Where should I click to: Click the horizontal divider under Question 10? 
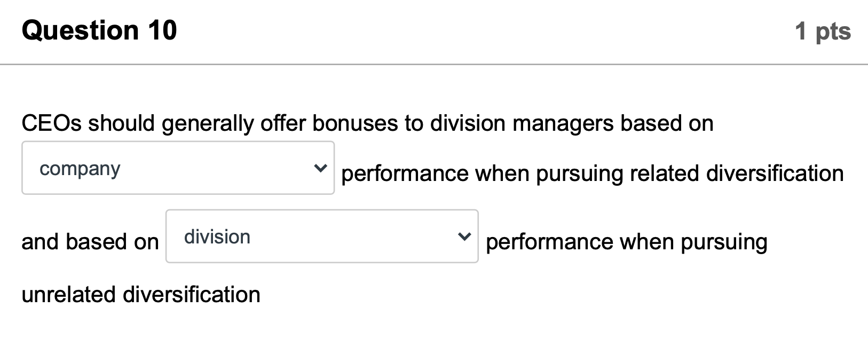(x=434, y=65)
